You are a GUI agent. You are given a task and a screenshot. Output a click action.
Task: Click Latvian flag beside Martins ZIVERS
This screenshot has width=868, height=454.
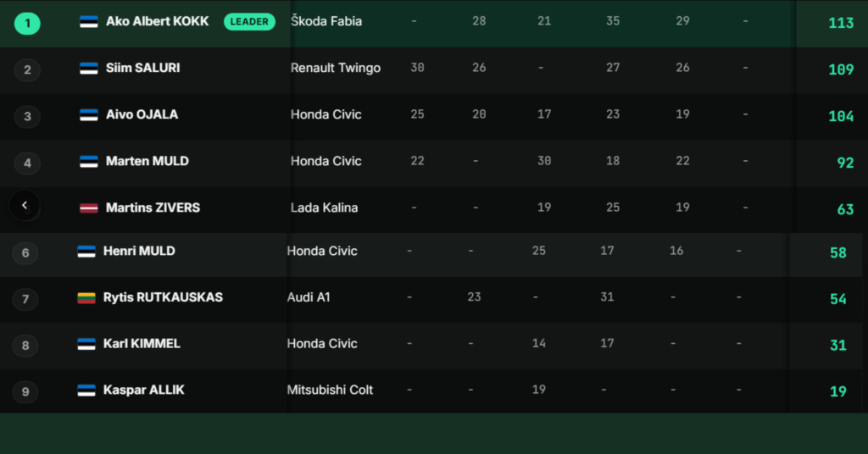[88, 208]
